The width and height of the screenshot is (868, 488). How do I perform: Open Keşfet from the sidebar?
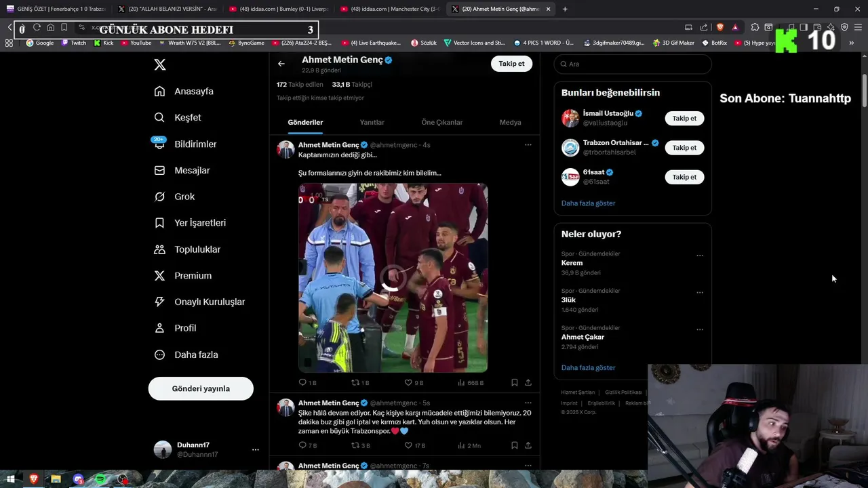pos(178,117)
